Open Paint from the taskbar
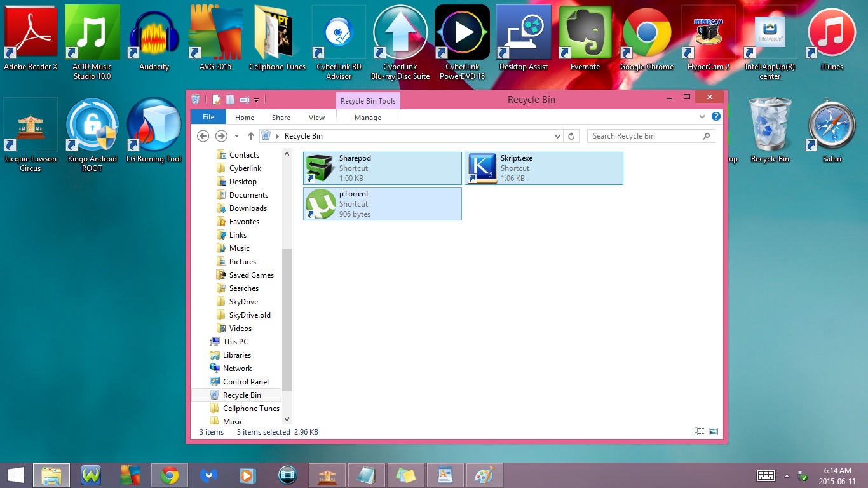This screenshot has height=488, width=868. click(x=484, y=475)
